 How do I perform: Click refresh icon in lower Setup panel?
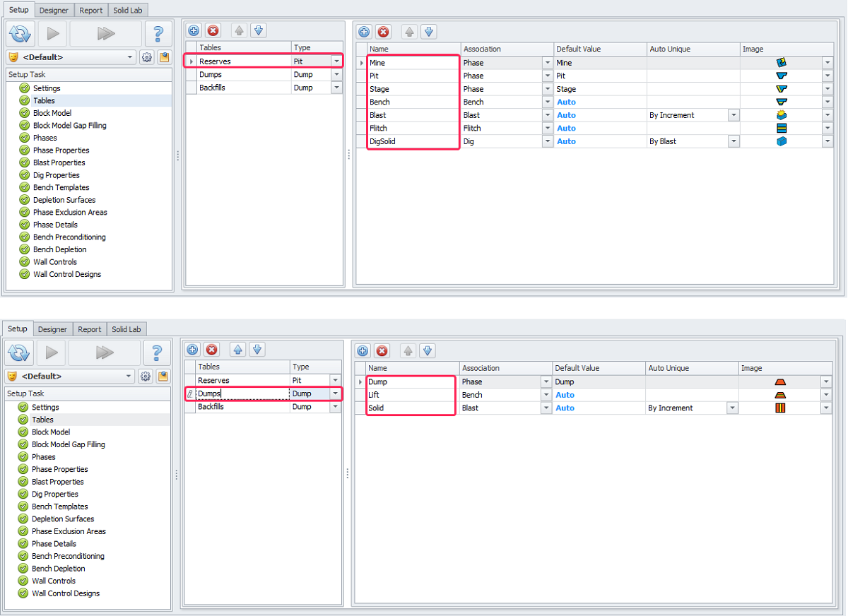click(19, 352)
